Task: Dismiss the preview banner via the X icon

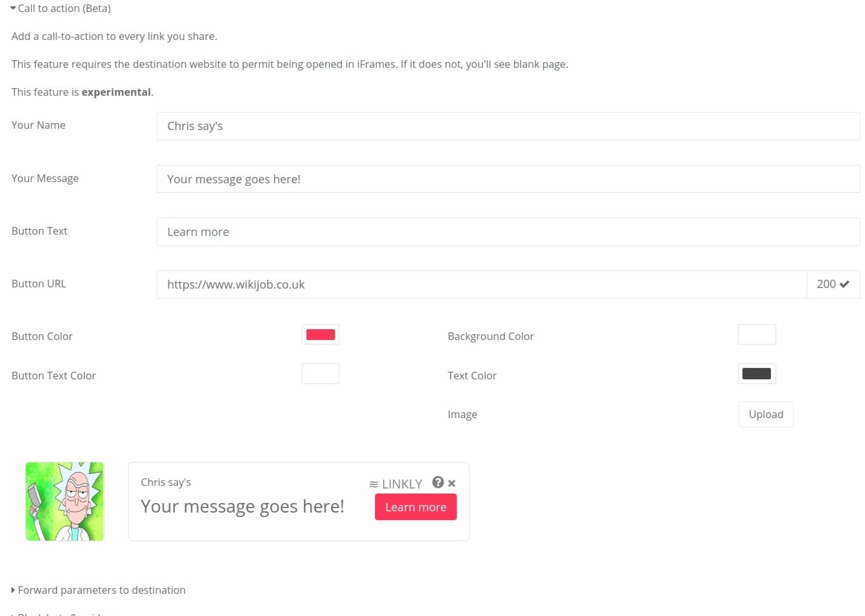Action: pos(451,483)
